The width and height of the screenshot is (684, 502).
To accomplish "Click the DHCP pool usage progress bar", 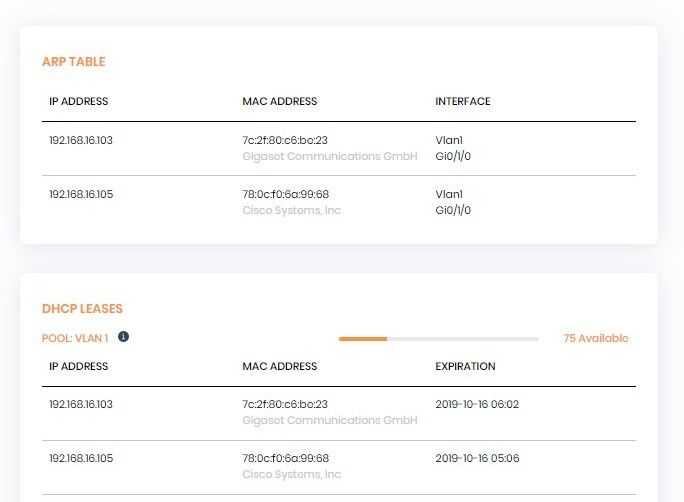I will 438,339.
